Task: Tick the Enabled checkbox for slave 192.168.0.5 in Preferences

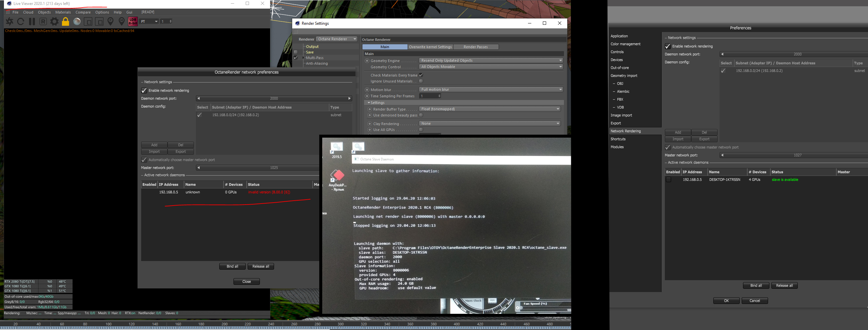Action: (668, 180)
